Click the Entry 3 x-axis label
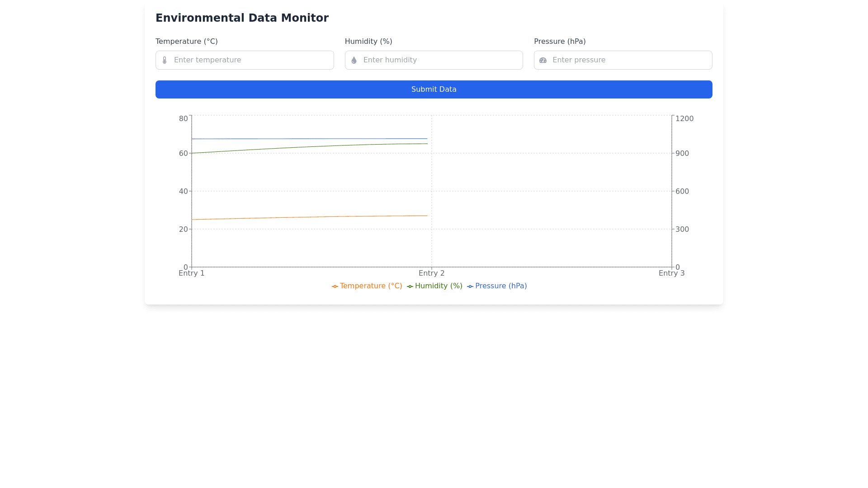Screen dimensions: 868x488 point(671,273)
